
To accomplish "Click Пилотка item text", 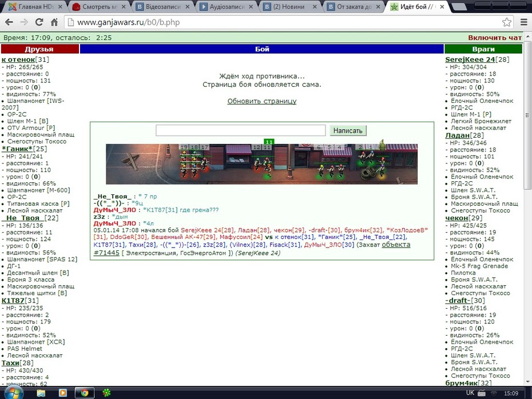I will (463, 273).
